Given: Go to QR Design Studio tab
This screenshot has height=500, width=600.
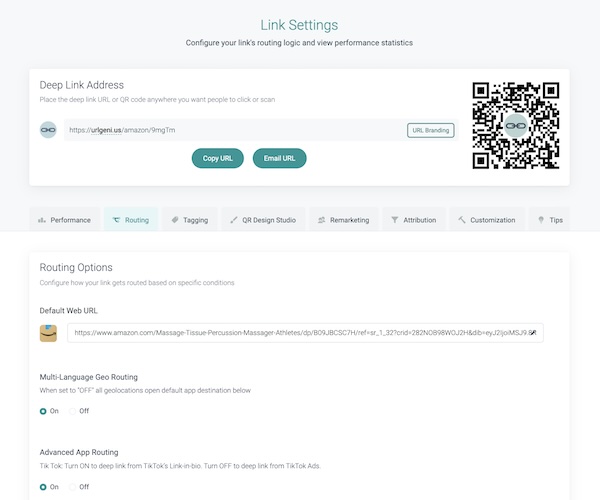Looking at the screenshot, I should point(263,220).
